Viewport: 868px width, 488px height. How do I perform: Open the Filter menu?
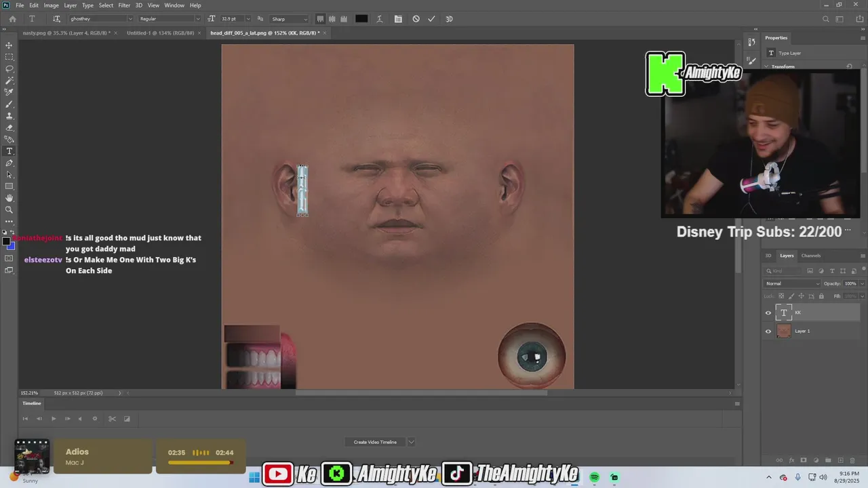pos(124,5)
